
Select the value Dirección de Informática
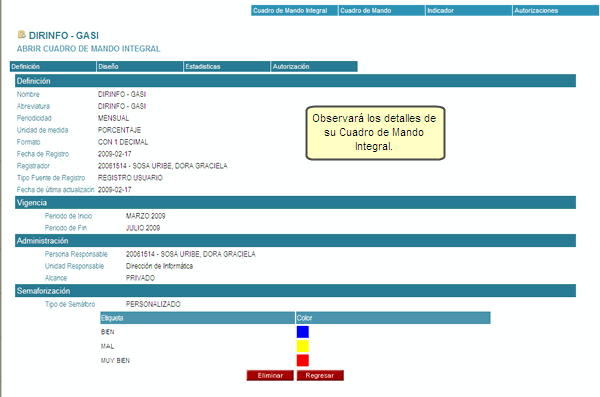point(159,266)
